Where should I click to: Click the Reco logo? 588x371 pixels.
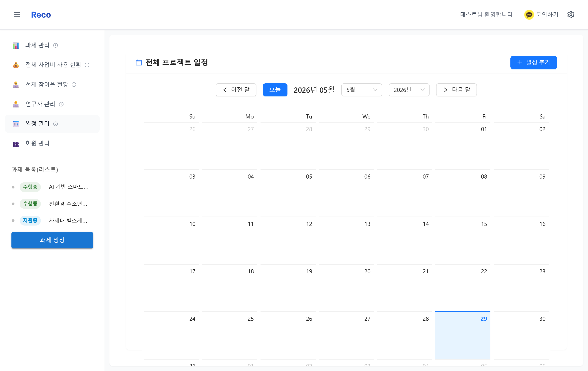(x=41, y=15)
